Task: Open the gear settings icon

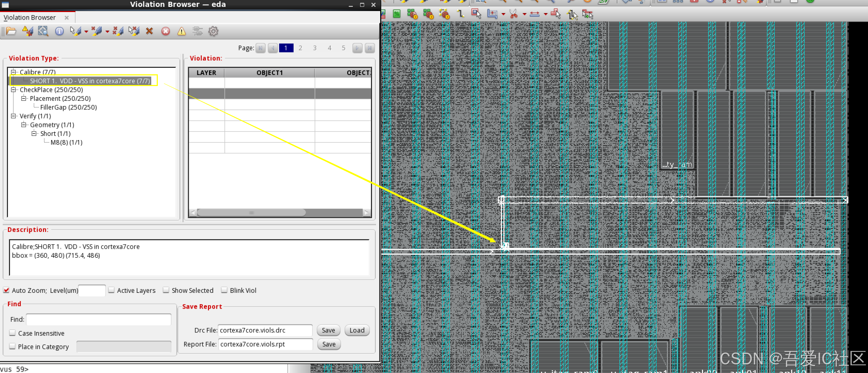Action: pos(213,31)
